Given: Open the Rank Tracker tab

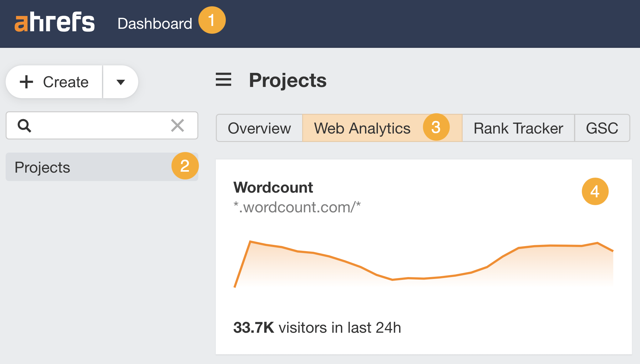Looking at the screenshot, I should [518, 128].
